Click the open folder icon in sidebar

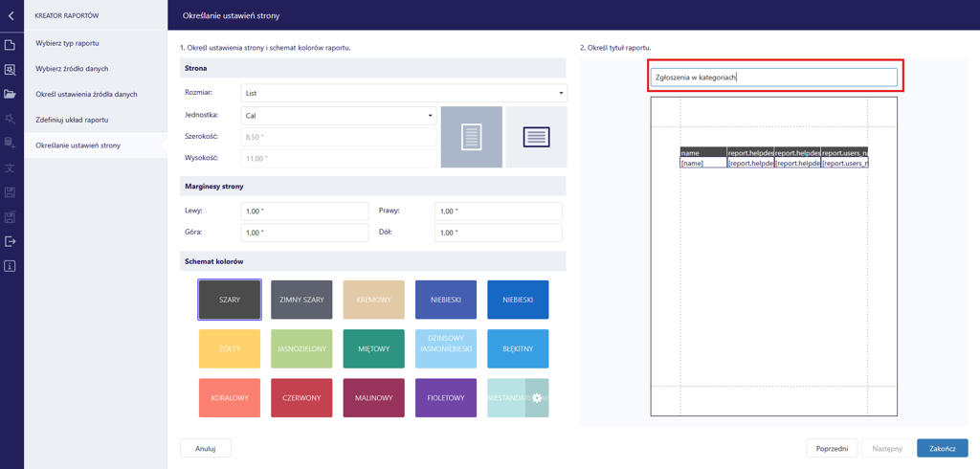pos(11,95)
